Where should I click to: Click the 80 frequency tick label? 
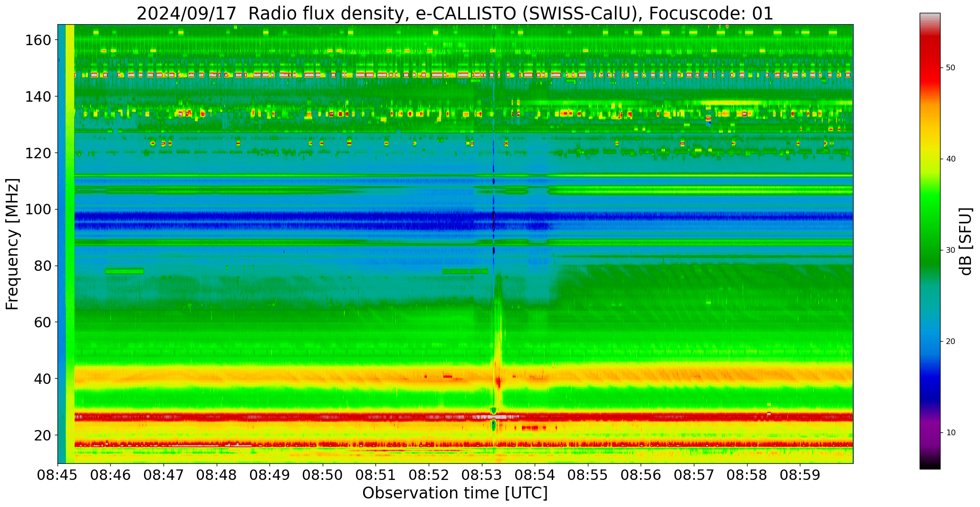point(42,266)
